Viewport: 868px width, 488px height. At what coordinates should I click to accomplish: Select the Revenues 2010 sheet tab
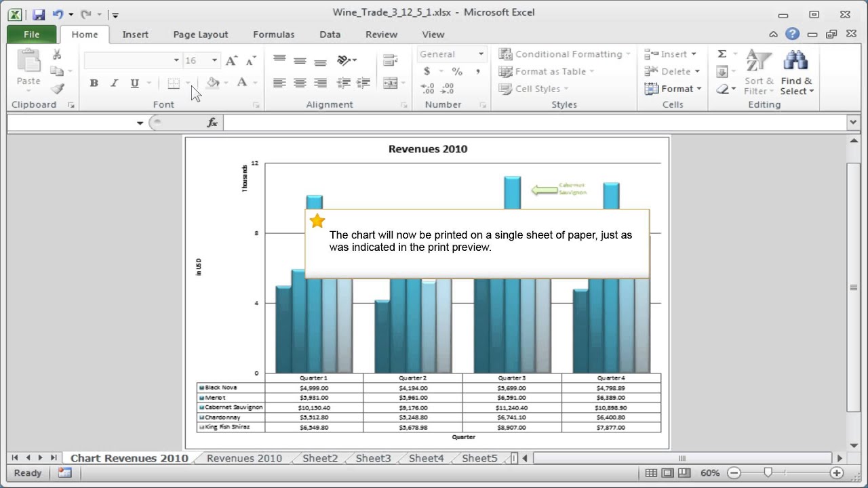pos(244,458)
